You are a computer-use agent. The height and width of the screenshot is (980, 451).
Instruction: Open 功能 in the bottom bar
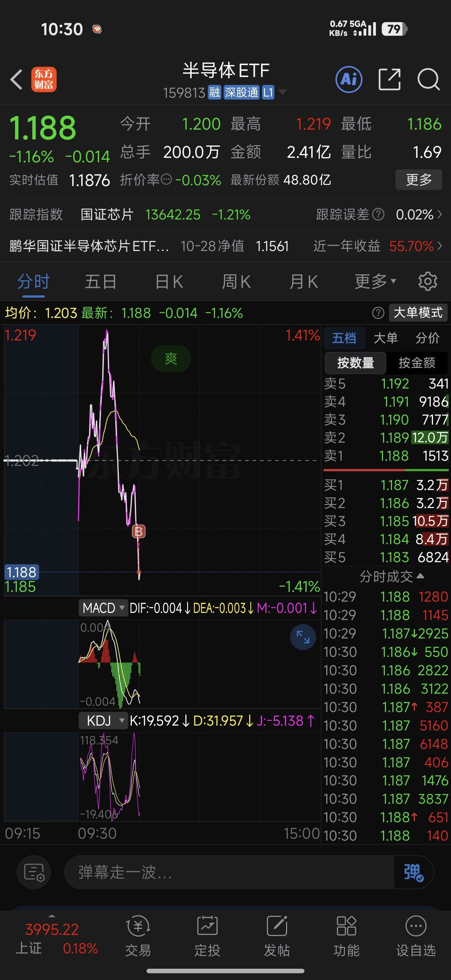coord(347,936)
